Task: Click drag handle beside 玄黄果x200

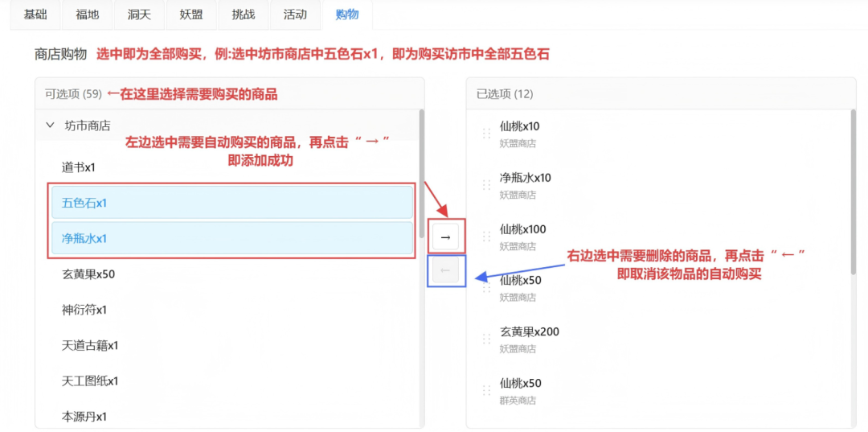Action: pyautogui.click(x=486, y=339)
